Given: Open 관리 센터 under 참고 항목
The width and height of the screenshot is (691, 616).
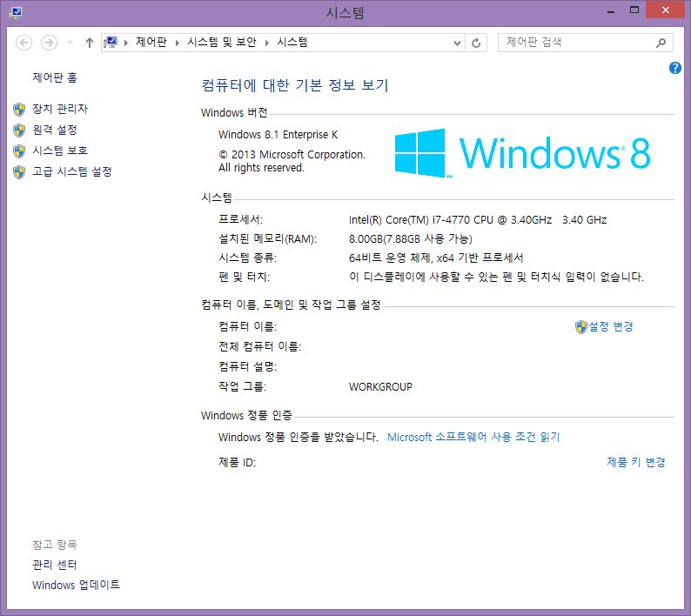Looking at the screenshot, I should pos(55,565).
